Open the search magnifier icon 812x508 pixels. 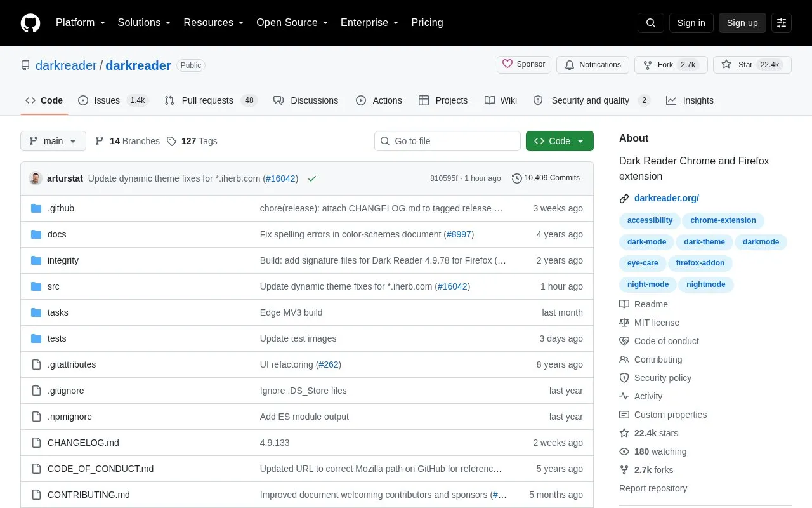click(651, 23)
